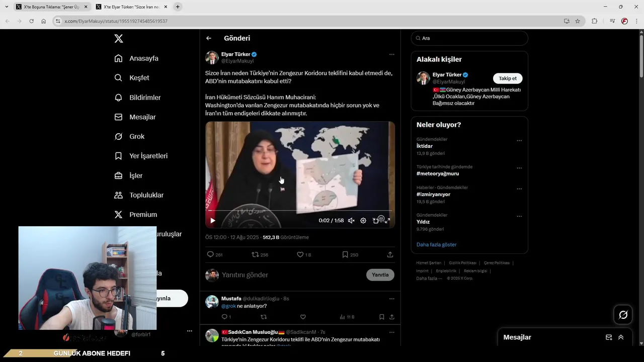Open more options for #meteoryağmuru trend
The height and width of the screenshot is (362, 644).
pyautogui.click(x=519, y=168)
